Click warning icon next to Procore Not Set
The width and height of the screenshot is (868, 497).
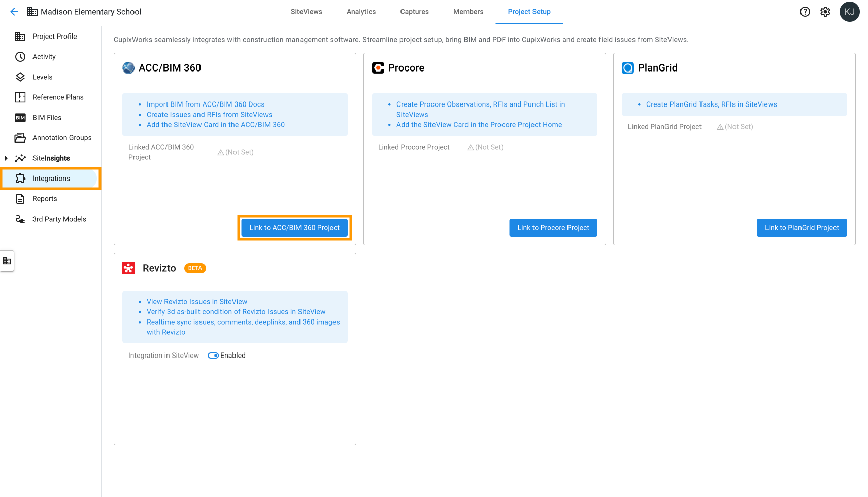pyautogui.click(x=471, y=147)
